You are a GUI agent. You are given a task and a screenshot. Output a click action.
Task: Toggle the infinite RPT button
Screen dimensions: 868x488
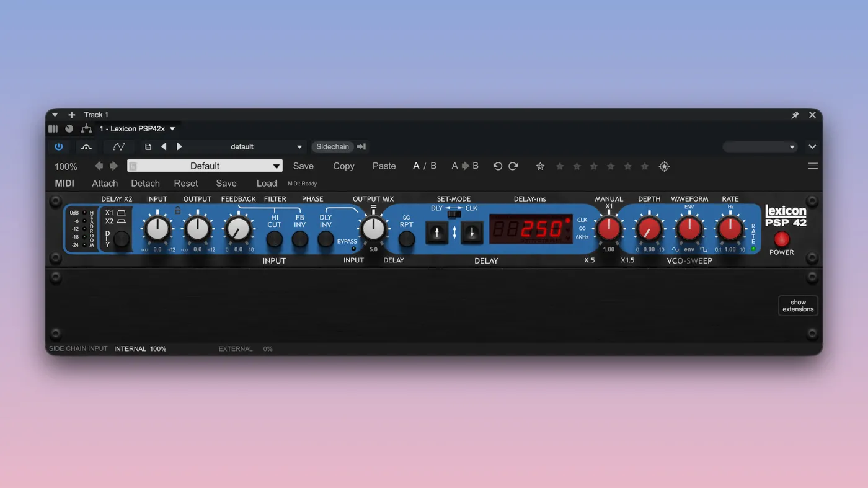(x=406, y=239)
